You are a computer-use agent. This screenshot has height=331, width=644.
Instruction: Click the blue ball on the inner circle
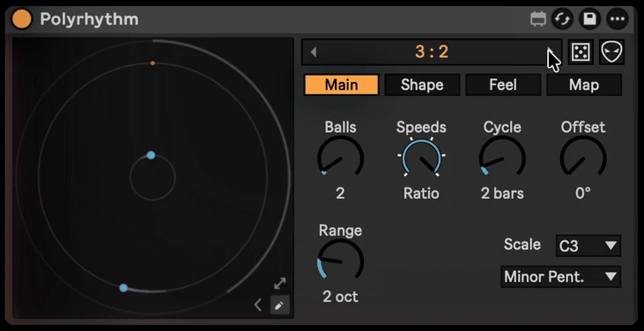coord(152,155)
